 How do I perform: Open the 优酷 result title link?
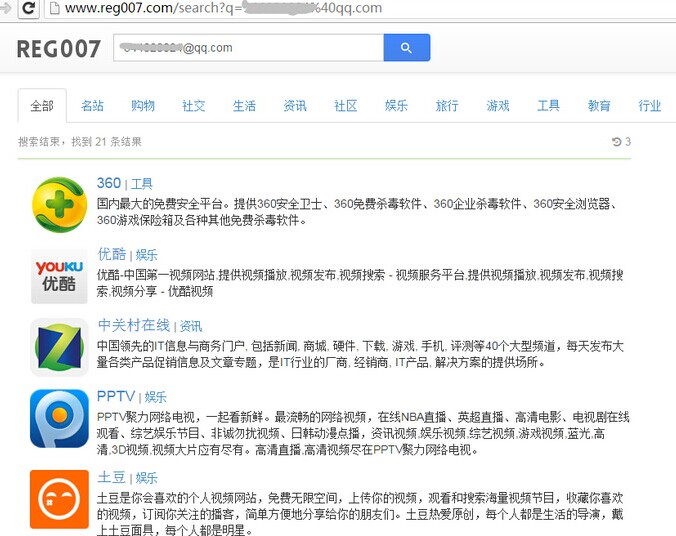click(112, 254)
